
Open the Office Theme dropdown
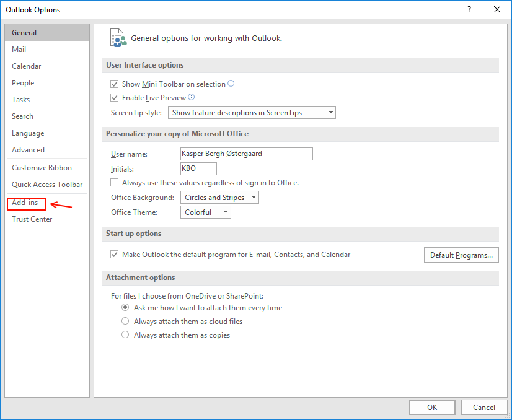point(206,212)
